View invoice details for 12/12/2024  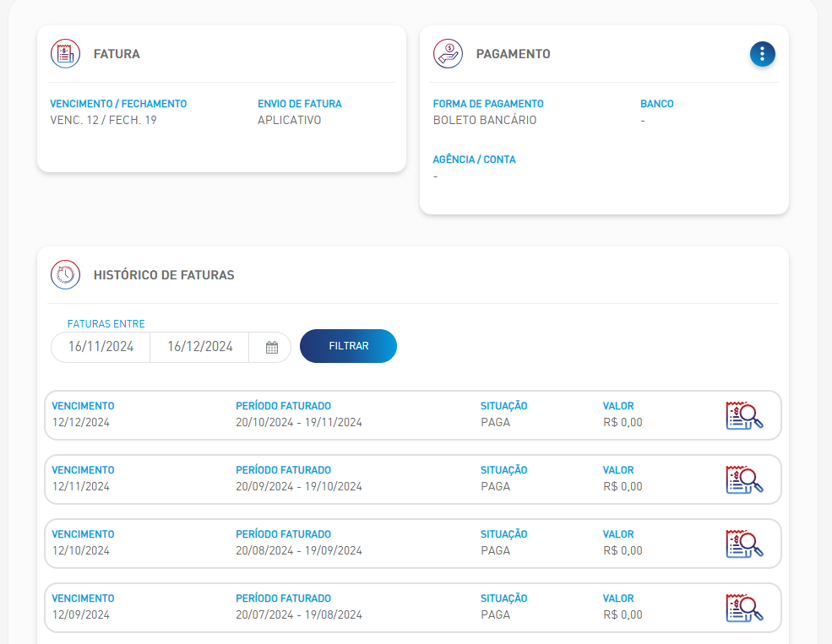coord(744,415)
